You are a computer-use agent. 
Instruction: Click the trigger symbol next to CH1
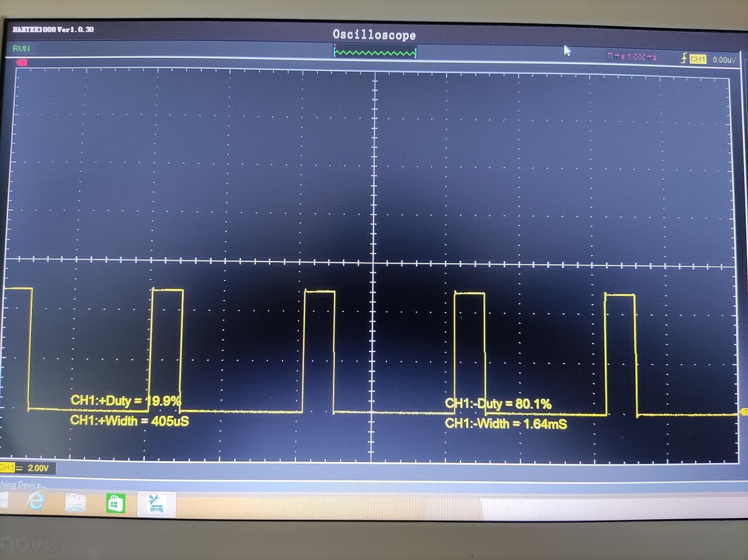(x=684, y=58)
